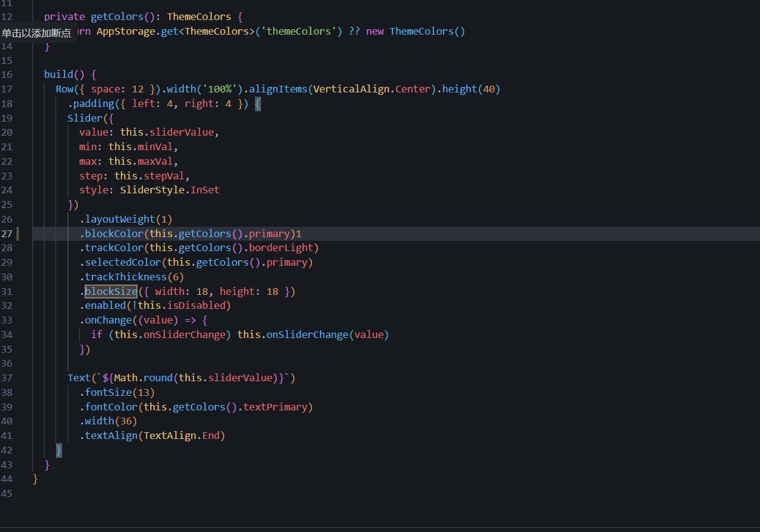Click Math.round on line 37

pos(144,378)
